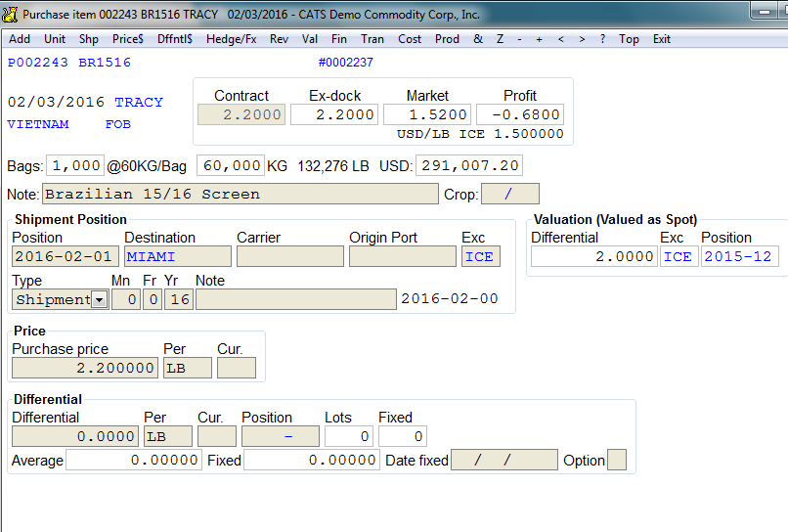Open the Unit menu
788x532 pixels.
pyautogui.click(x=55, y=39)
